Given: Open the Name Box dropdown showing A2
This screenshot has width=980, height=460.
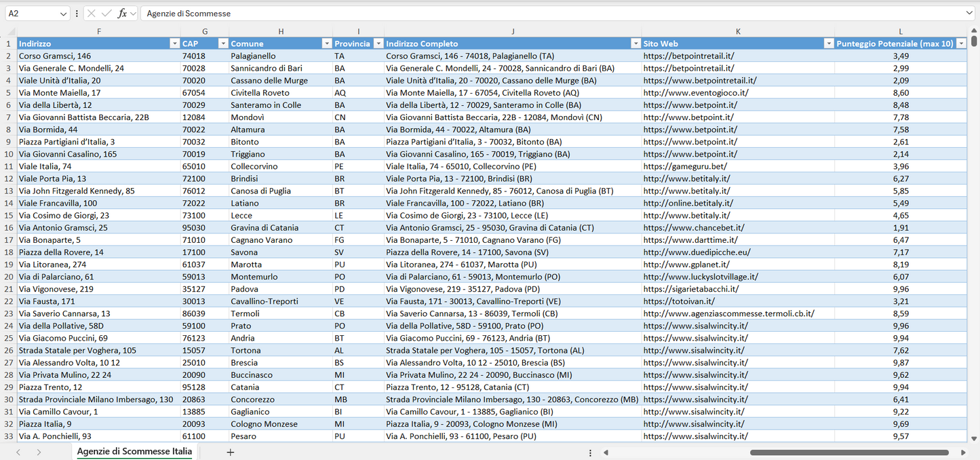Looking at the screenshot, I should (x=64, y=13).
